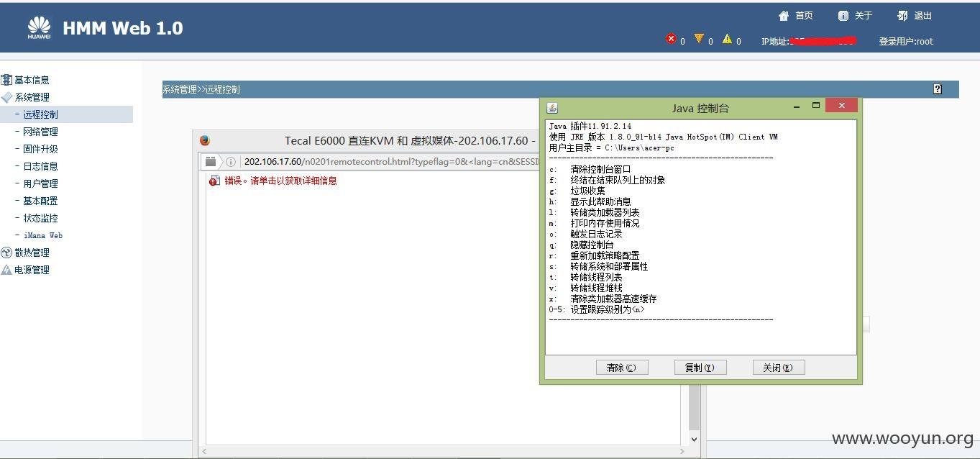The image size is (980, 459).
Task: Minimize the Java 控制台 window
Action: click(797, 106)
